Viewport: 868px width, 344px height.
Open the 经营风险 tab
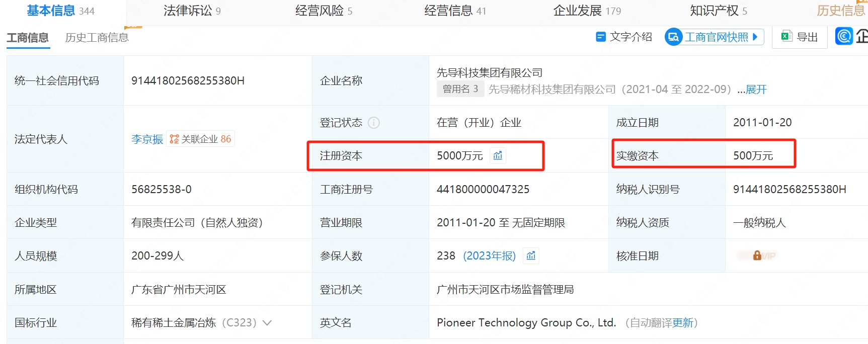coord(324,11)
